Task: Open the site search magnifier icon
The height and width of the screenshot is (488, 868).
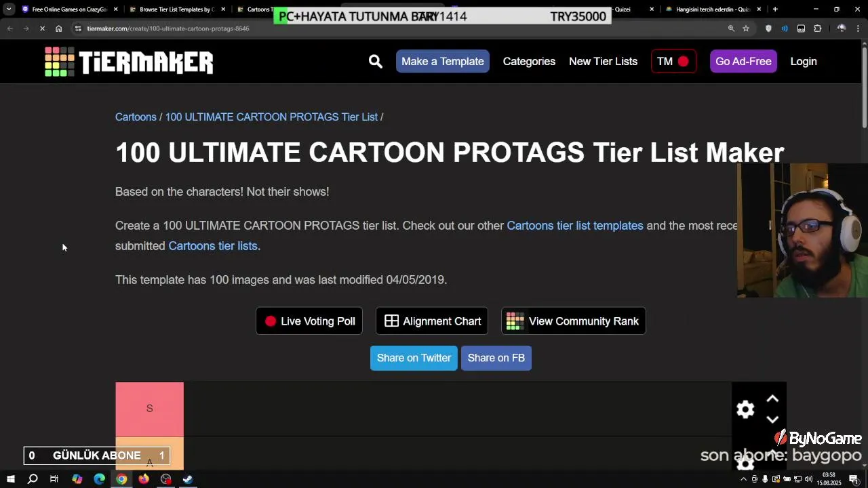Action: tap(376, 62)
